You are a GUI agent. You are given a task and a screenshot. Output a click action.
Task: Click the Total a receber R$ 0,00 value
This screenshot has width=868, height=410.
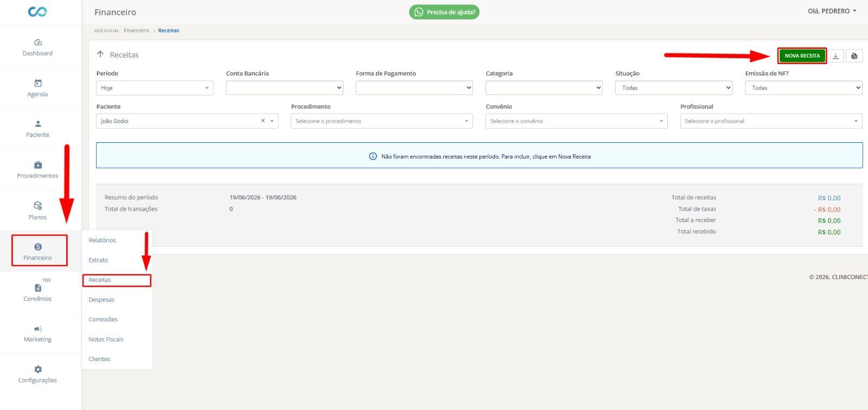click(829, 220)
